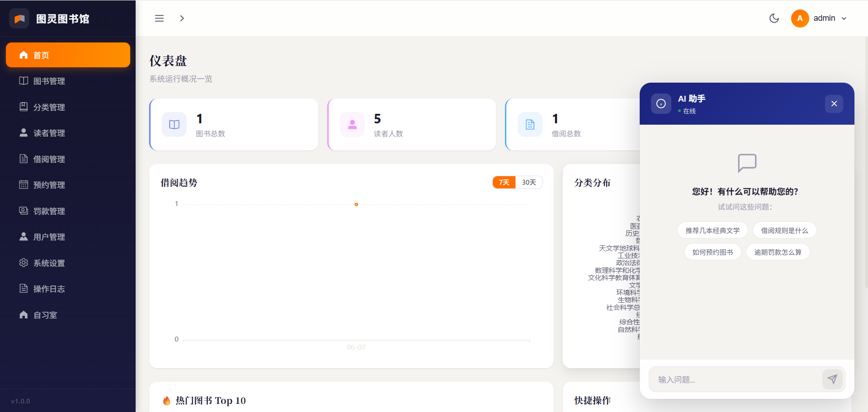This screenshot has width=868, height=412.
Task: Click the speech bubble icon in chat
Action: pyautogui.click(x=747, y=163)
